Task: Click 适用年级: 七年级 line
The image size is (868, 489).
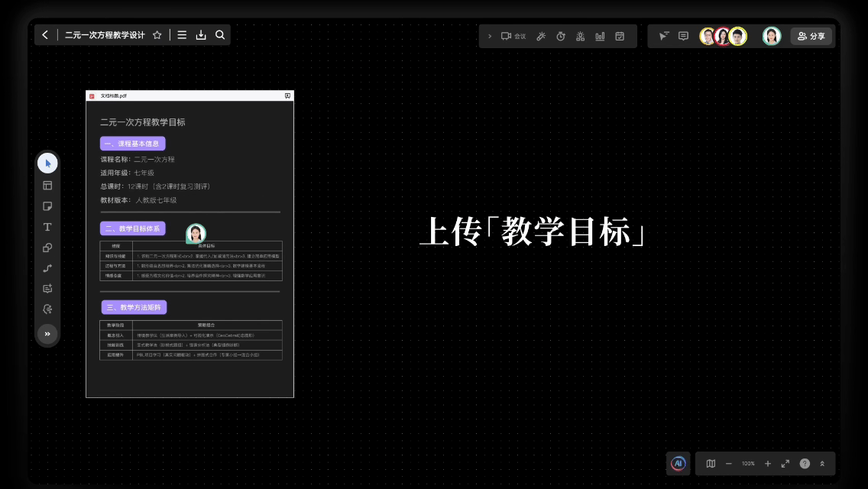Action: pos(128,173)
